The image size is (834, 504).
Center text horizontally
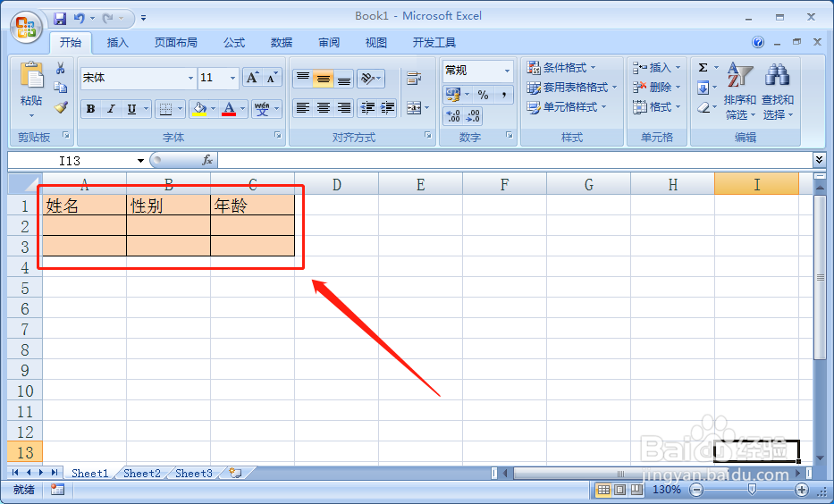pyautogui.click(x=323, y=108)
